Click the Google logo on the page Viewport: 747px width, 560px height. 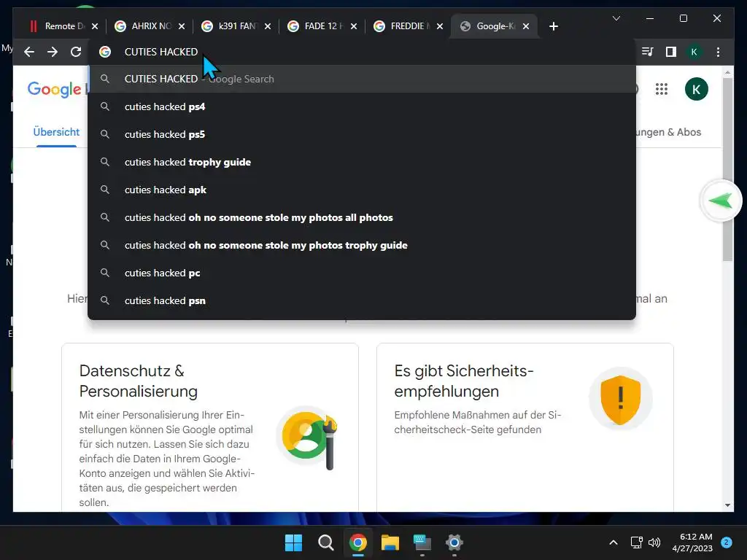pyautogui.click(x=54, y=89)
